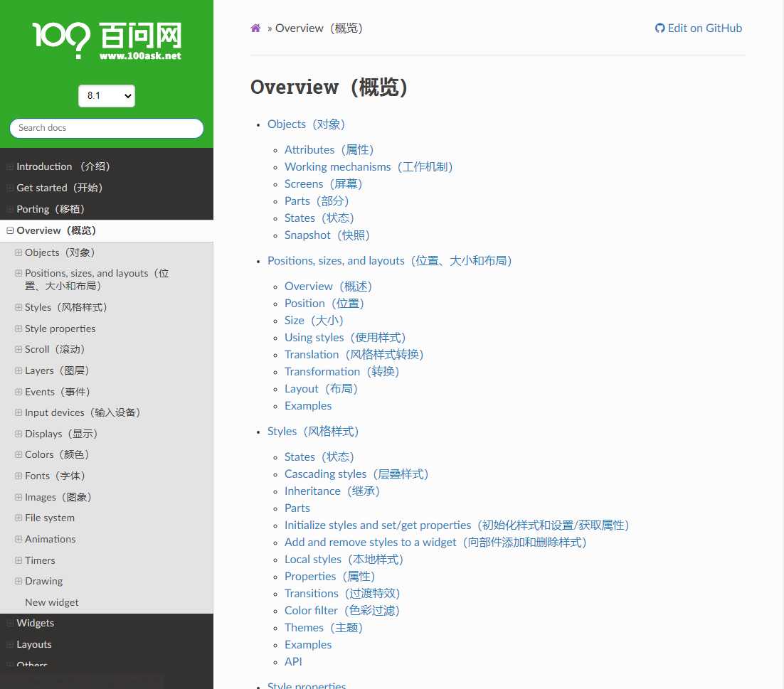Open Examples link under Styles section
The height and width of the screenshot is (689, 784).
tap(308, 644)
